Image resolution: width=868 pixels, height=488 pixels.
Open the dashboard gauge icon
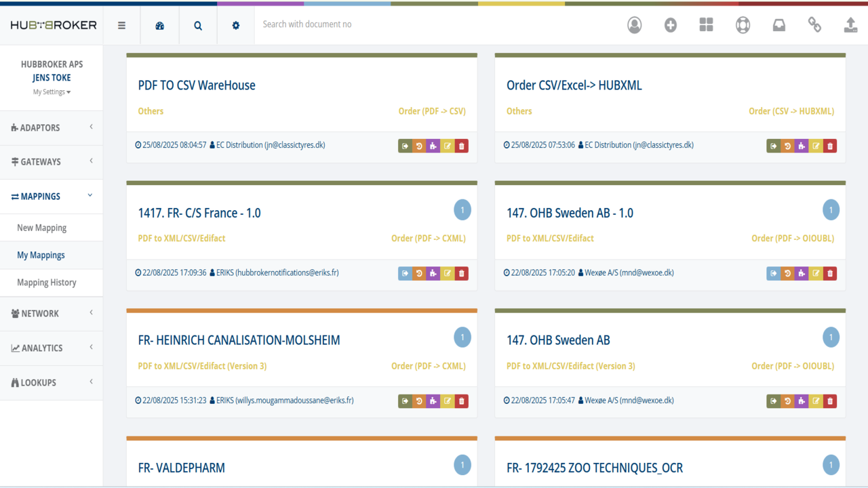(160, 25)
